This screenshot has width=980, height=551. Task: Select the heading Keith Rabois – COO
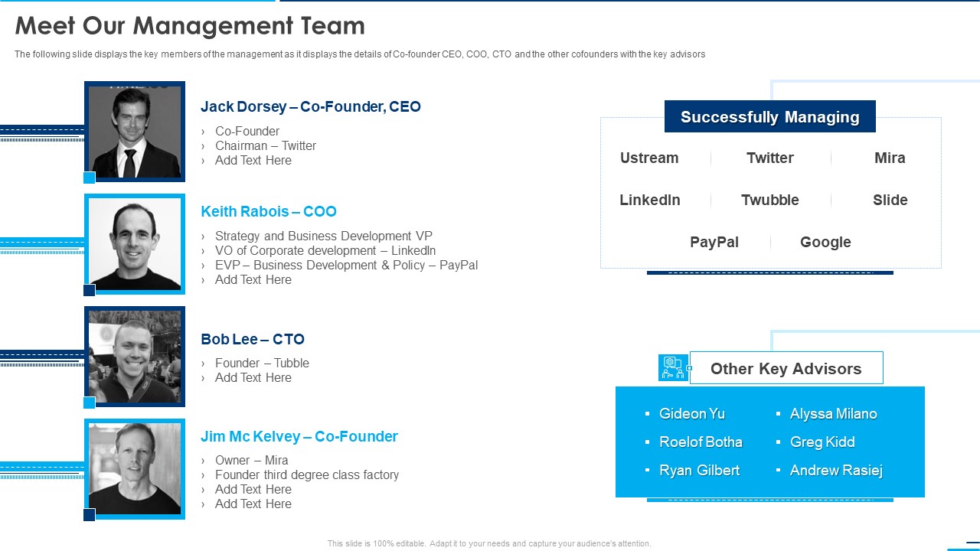tap(269, 211)
